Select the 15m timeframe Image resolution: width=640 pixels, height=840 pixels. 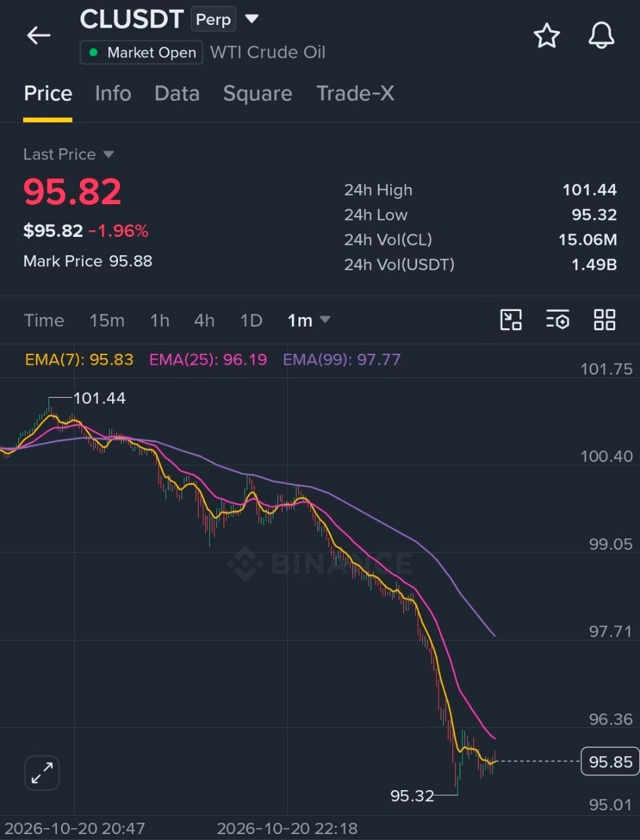[x=107, y=320]
